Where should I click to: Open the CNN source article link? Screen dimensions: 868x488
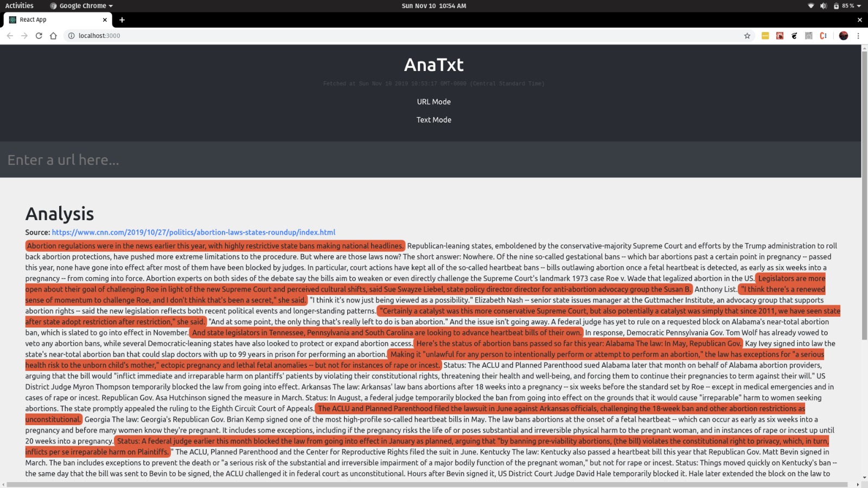tap(194, 233)
